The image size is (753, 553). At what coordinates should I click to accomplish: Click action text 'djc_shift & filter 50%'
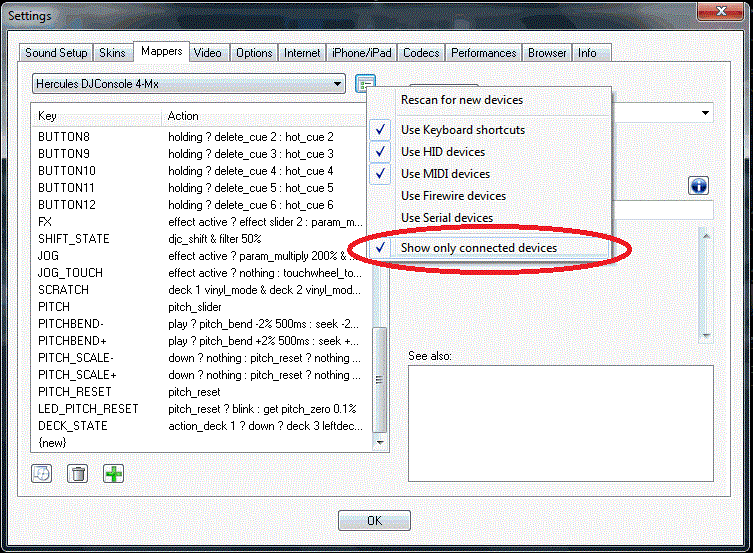[x=215, y=239]
